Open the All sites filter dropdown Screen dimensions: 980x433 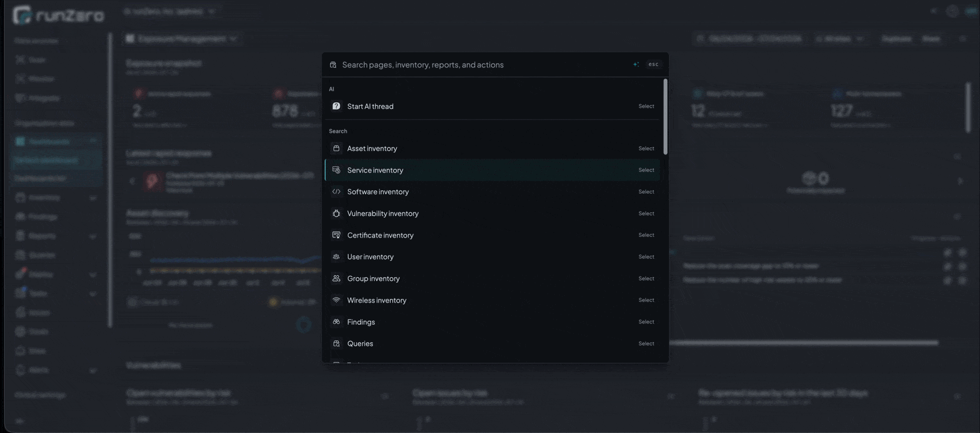(840, 38)
